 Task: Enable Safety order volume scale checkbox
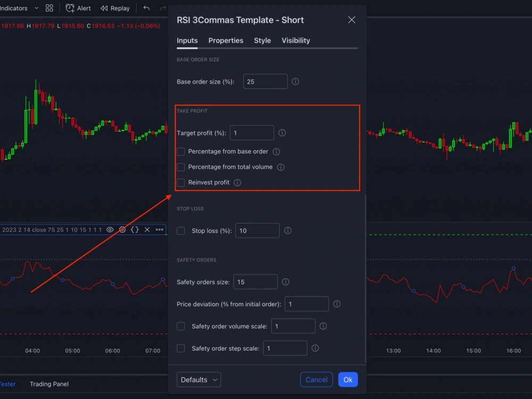(181, 326)
